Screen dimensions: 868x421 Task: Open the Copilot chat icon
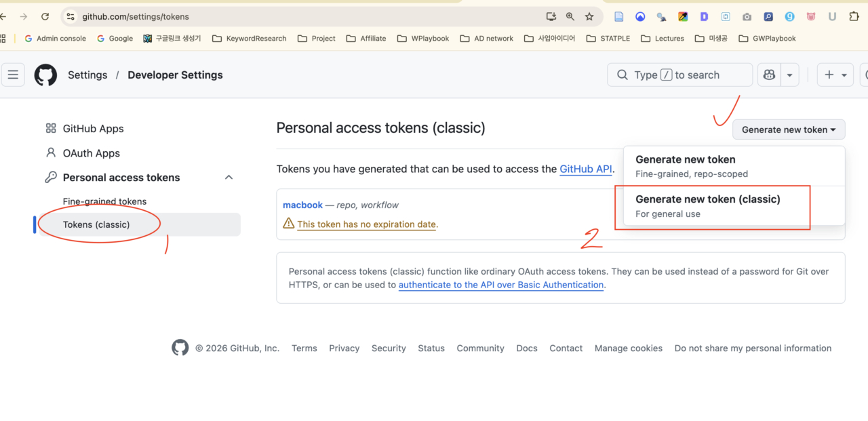(769, 75)
